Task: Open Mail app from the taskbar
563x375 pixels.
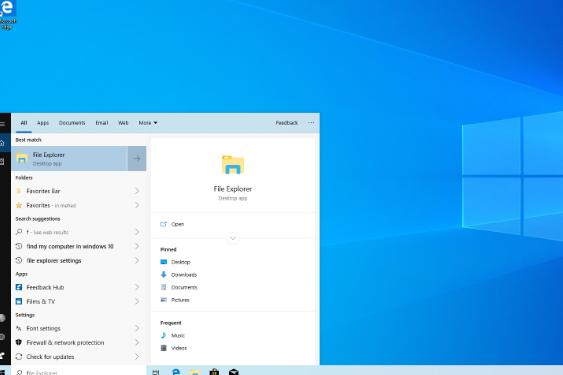Action: pyautogui.click(x=234, y=372)
